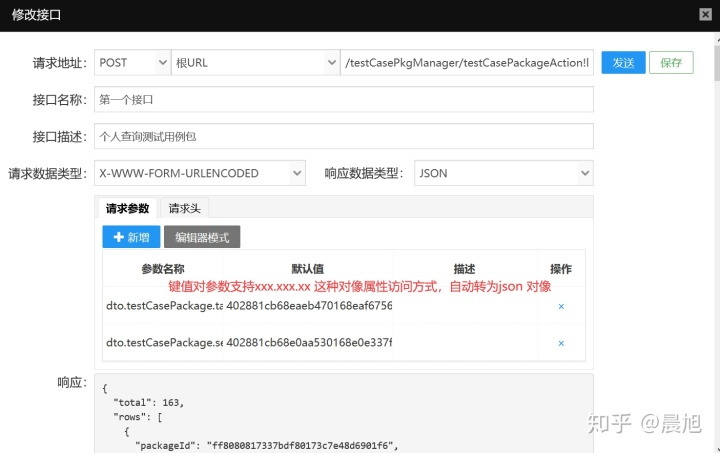Click the "packageId" response line
Screen dimensions: 720x453
coord(267,446)
